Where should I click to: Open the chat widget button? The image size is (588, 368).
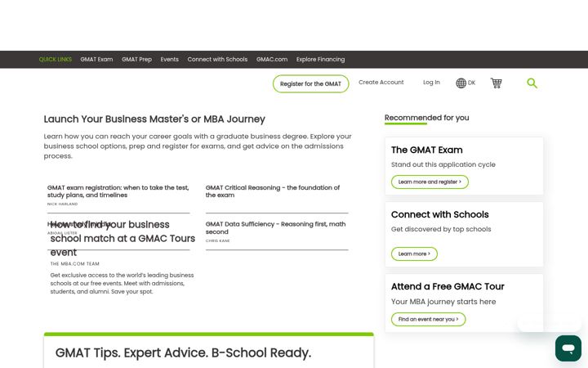pos(568,348)
